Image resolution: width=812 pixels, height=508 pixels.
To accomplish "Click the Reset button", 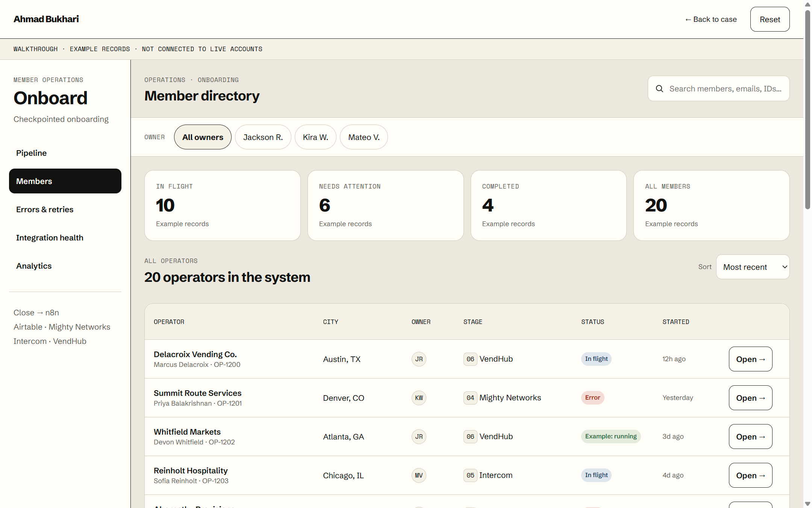I will pos(770,19).
